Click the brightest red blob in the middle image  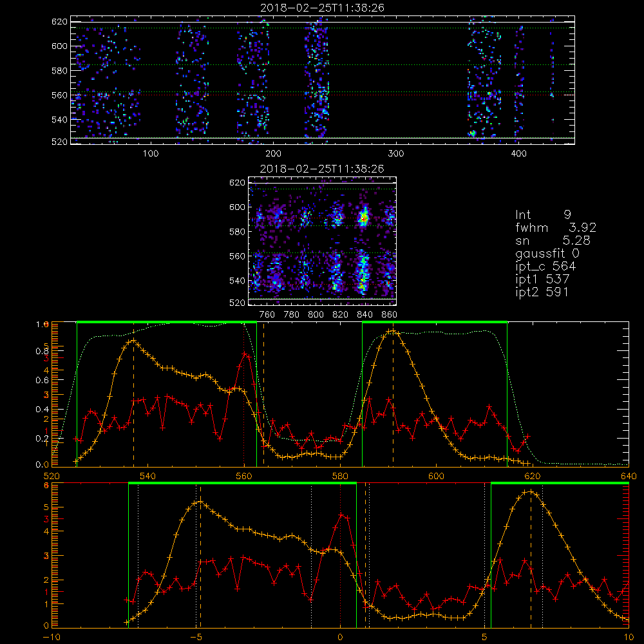pyautogui.click(x=363, y=219)
